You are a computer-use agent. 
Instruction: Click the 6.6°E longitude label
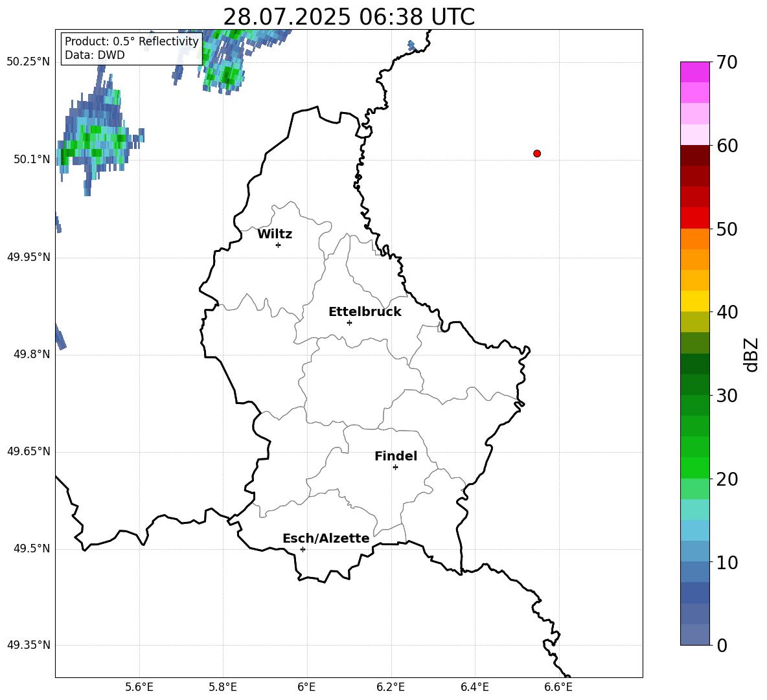click(558, 687)
